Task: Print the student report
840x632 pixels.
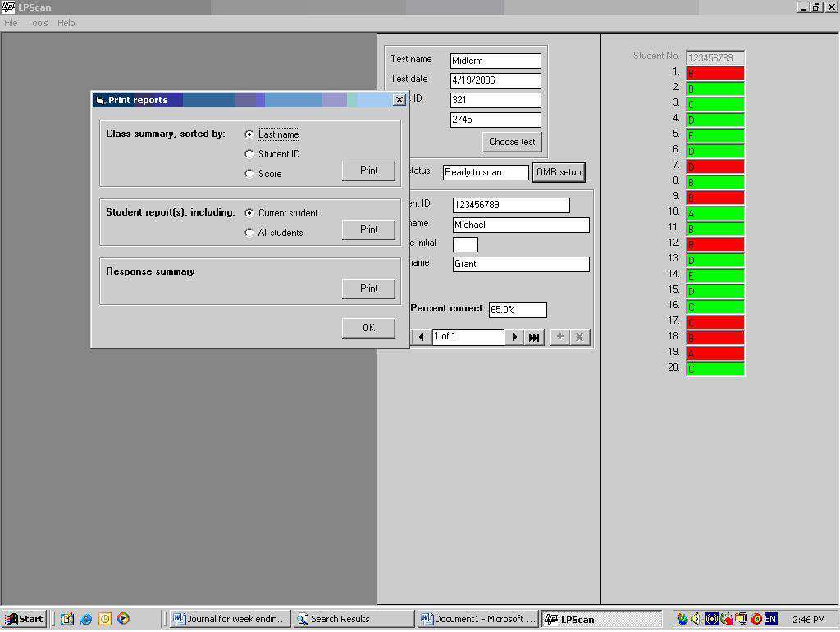Action: (368, 230)
